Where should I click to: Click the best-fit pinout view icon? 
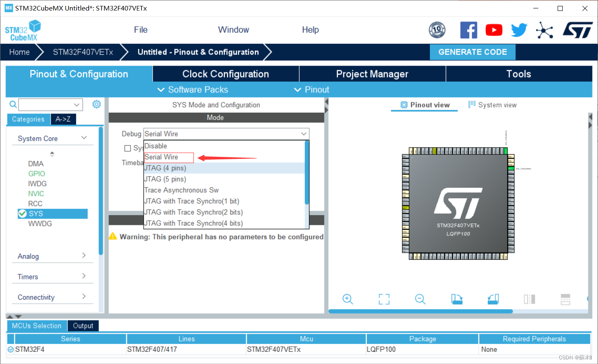[384, 299]
